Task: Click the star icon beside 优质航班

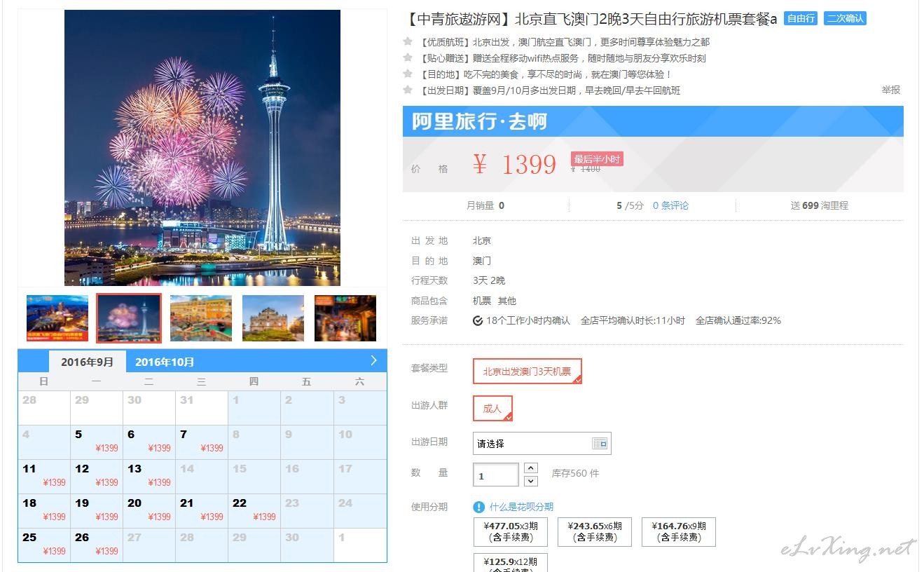Action: pos(408,41)
